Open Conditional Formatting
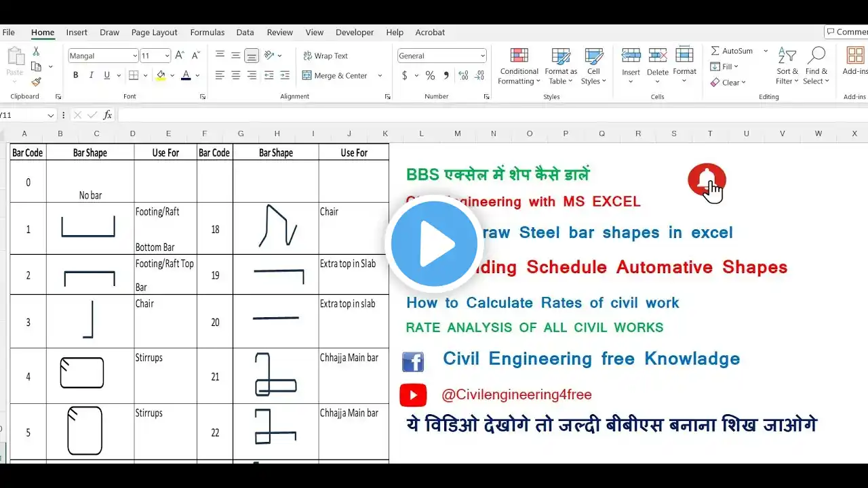The width and height of the screenshot is (868, 488). (519, 66)
